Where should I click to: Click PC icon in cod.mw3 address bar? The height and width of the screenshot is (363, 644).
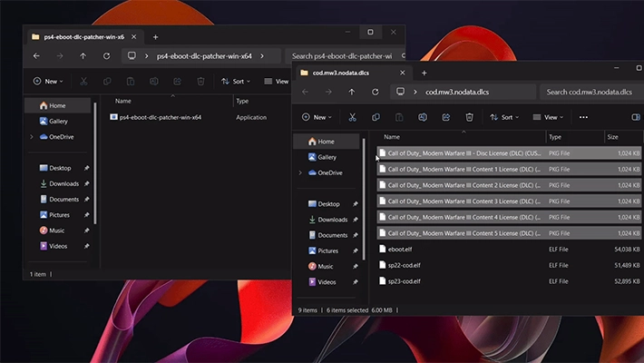[x=400, y=92]
